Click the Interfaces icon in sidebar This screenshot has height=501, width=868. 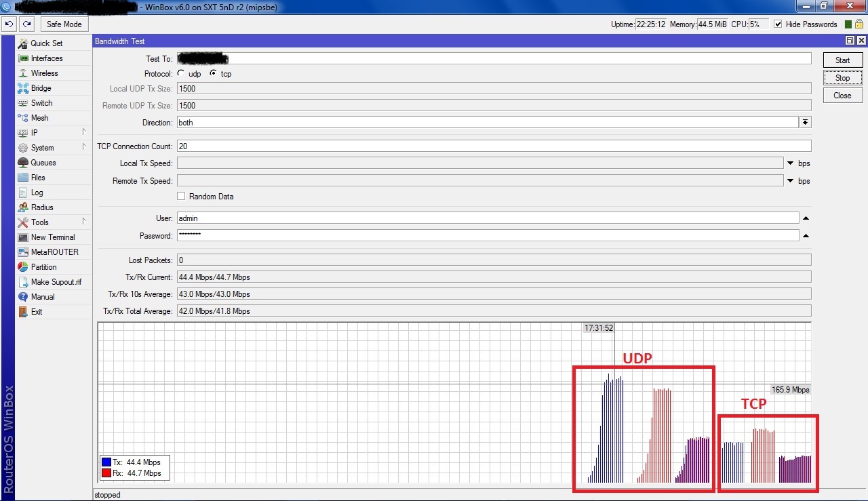(x=23, y=58)
